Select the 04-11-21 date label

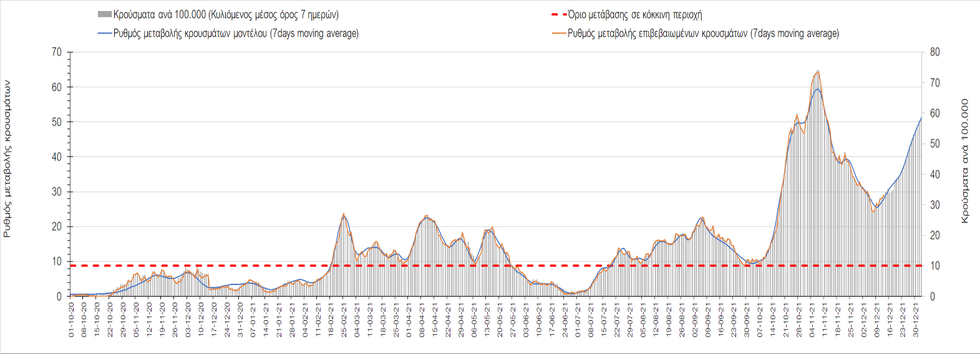pyautogui.click(x=812, y=320)
